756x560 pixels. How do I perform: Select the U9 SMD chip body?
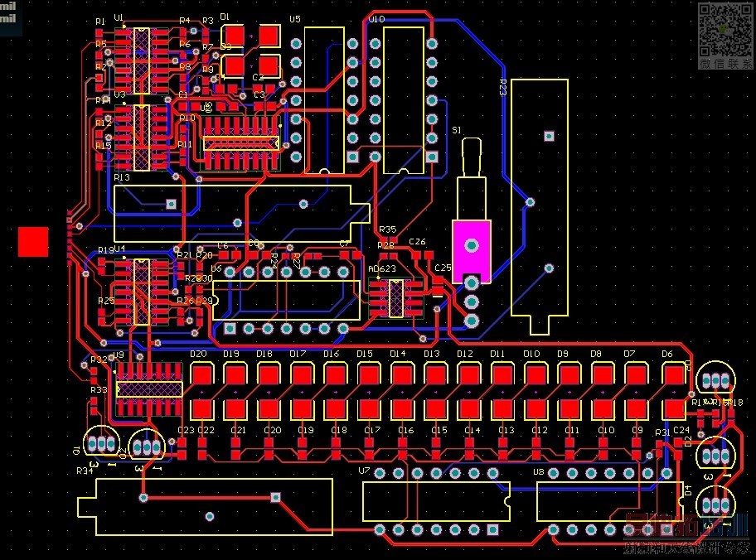[149, 389]
